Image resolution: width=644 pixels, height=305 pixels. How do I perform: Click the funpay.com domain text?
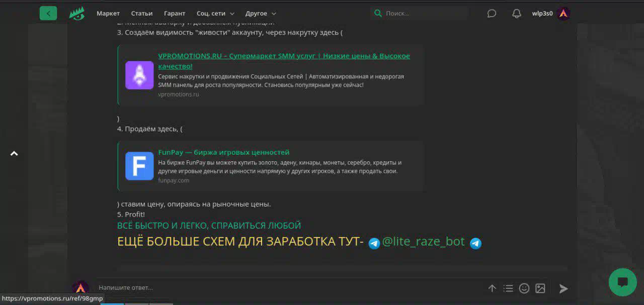click(x=174, y=180)
